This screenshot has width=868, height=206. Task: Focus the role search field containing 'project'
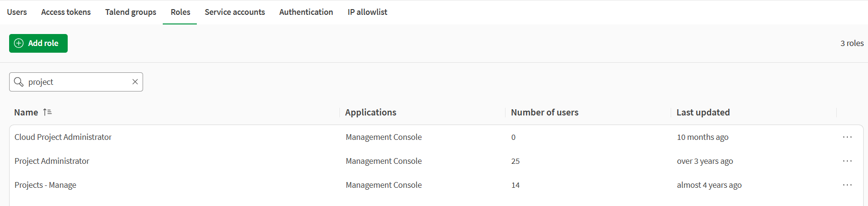(x=76, y=82)
